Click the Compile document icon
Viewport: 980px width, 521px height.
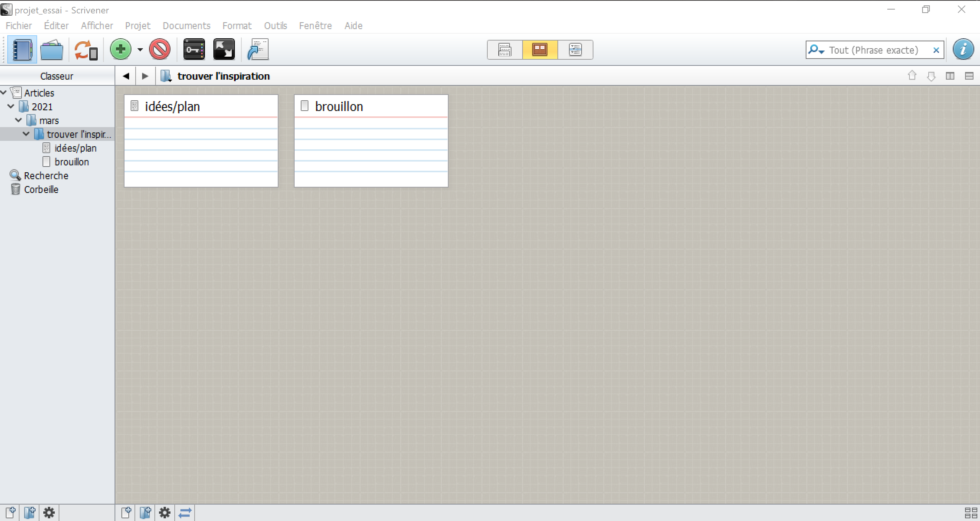click(258, 49)
